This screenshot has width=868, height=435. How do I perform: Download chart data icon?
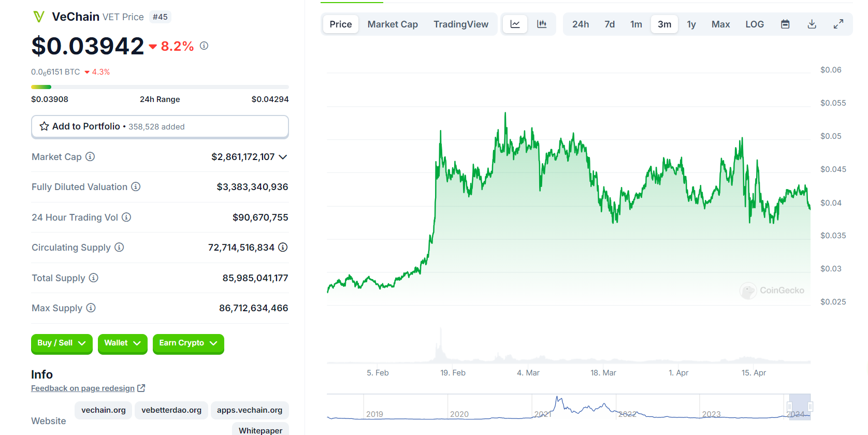click(x=812, y=24)
